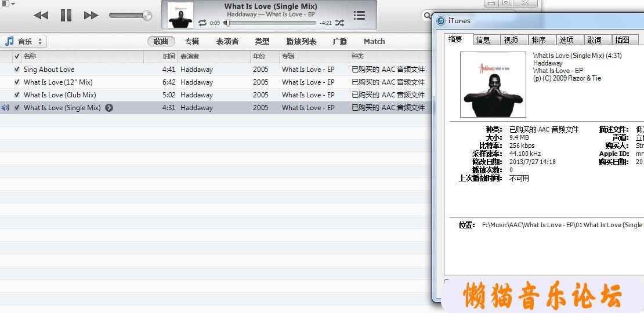Screen dimensions: 644x313
Task: Open the 视频 tab in info dialog
Action: pyautogui.click(x=515, y=40)
